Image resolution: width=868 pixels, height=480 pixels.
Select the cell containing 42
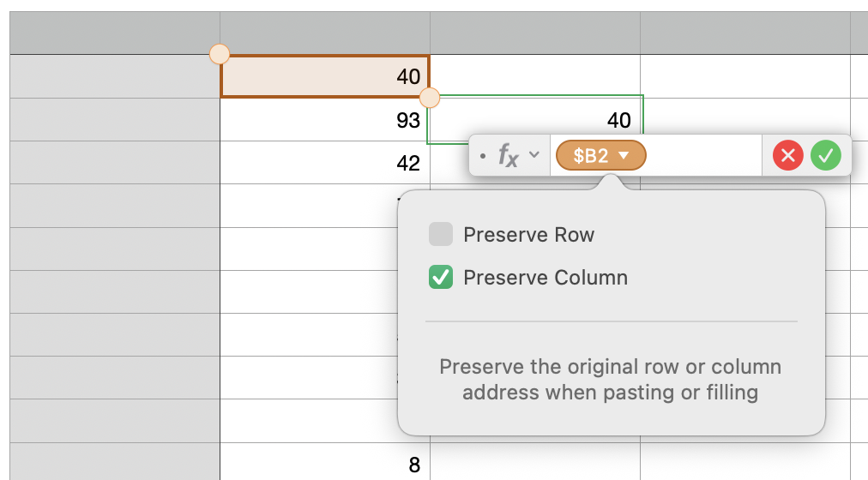(x=324, y=163)
